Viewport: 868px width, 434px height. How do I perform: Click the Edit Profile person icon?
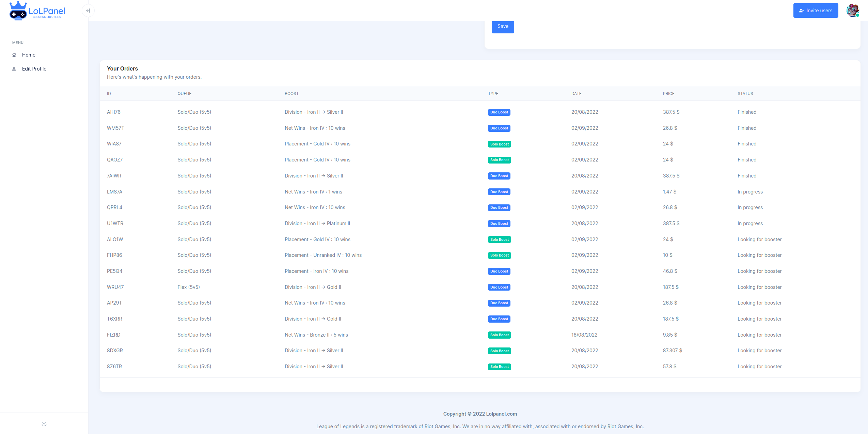[x=14, y=69]
